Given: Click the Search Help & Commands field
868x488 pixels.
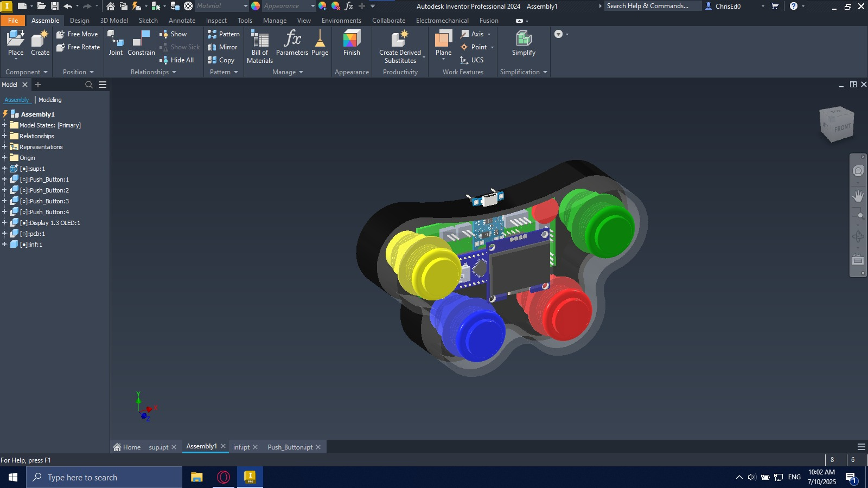Looking at the screenshot, I should click(653, 6).
